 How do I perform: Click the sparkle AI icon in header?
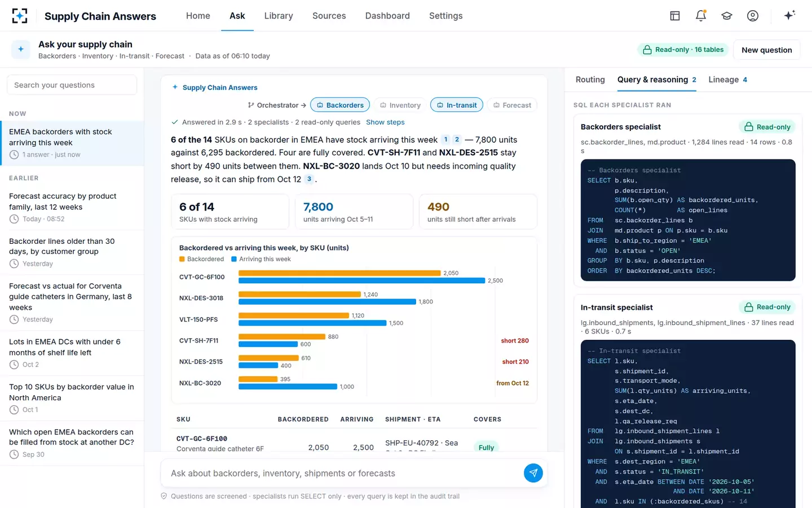tap(789, 15)
